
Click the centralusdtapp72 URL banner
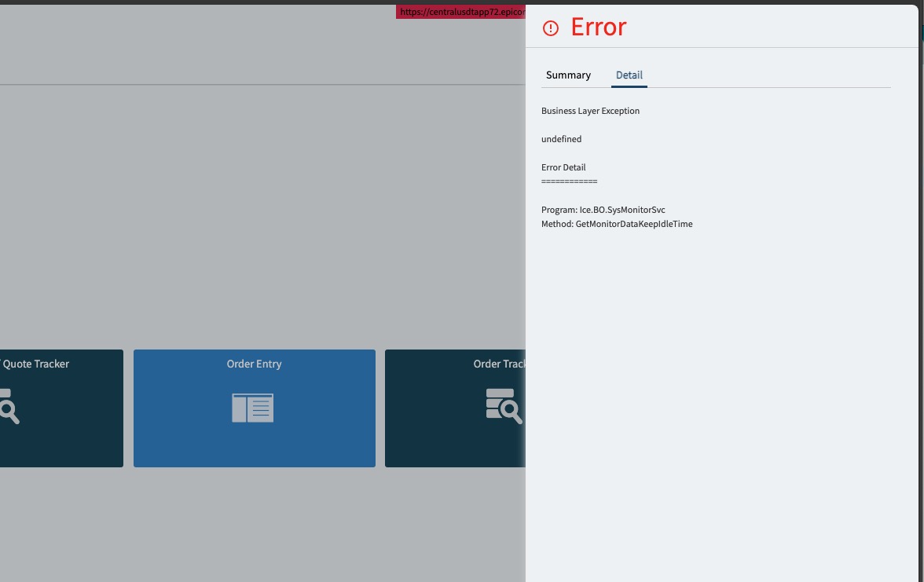click(x=460, y=12)
